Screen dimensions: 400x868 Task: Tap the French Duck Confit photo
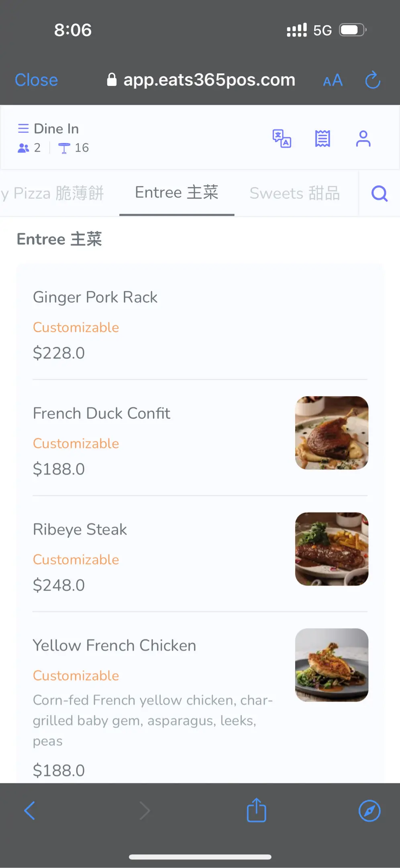331,433
